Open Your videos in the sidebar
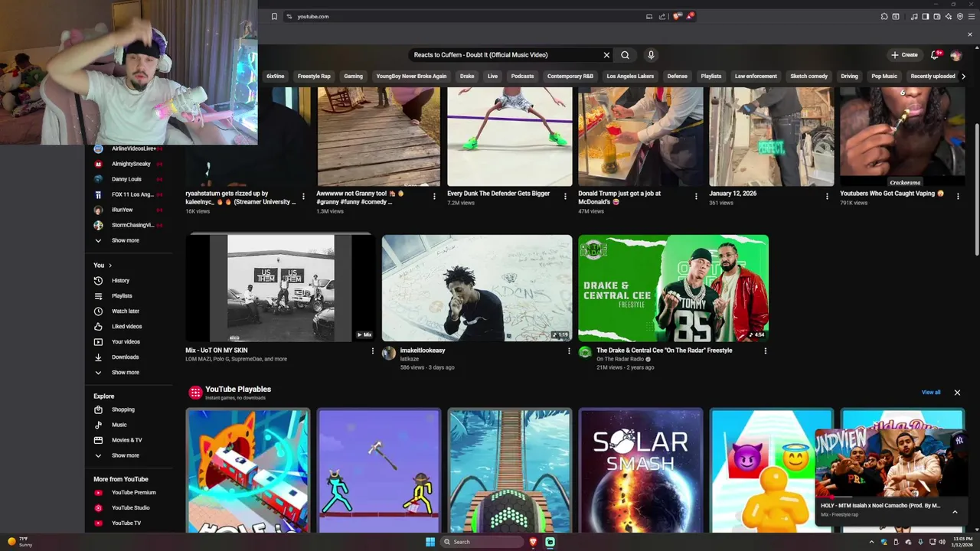This screenshot has width=980, height=551. 126,342
